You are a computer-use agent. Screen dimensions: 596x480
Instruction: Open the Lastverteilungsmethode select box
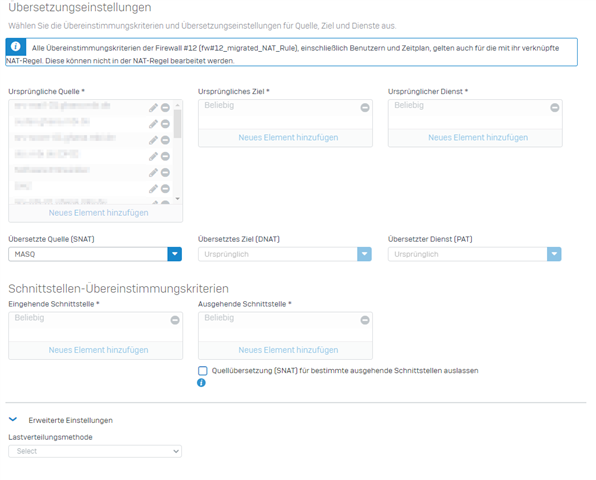pos(95,451)
